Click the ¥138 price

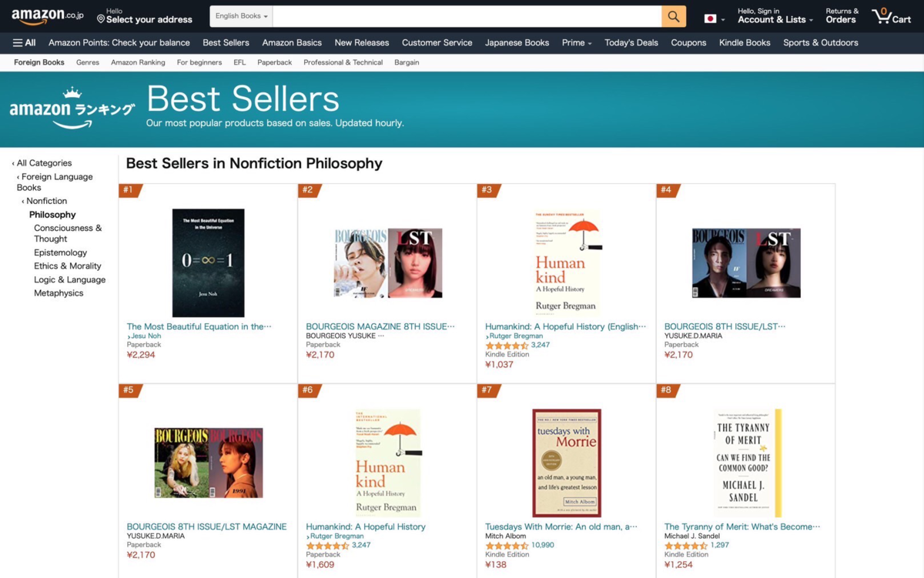click(x=497, y=564)
